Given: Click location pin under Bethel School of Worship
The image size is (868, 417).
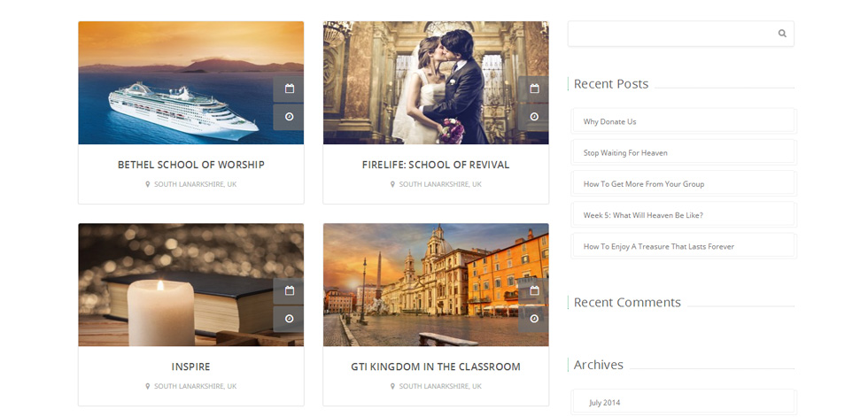Looking at the screenshot, I should tap(147, 184).
